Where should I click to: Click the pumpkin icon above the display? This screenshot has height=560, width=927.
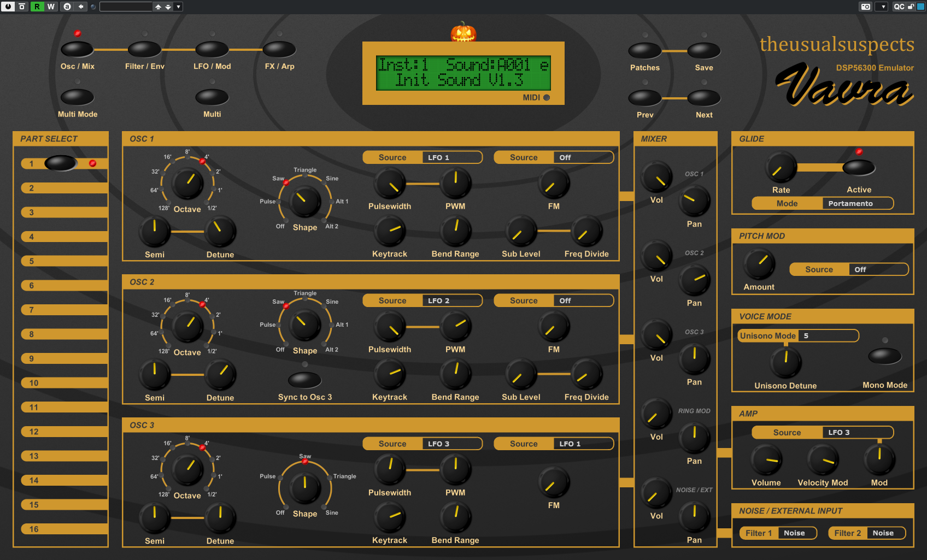point(463,32)
